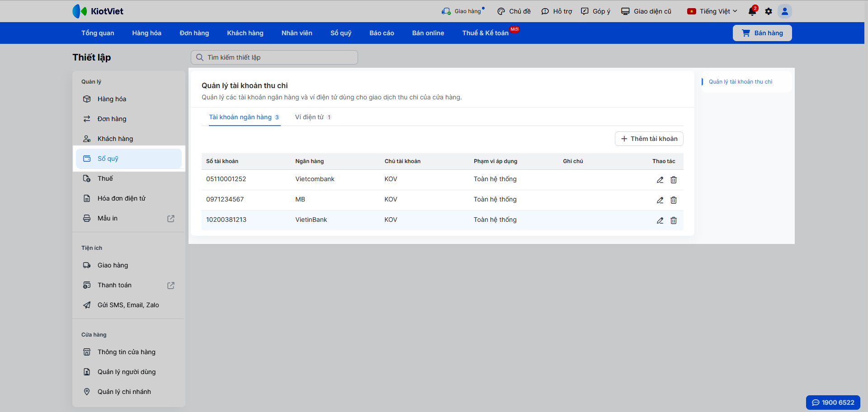This screenshot has height=412, width=868.
Task: Click the Phạm vi áp dụng column header
Action: click(495, 161)
